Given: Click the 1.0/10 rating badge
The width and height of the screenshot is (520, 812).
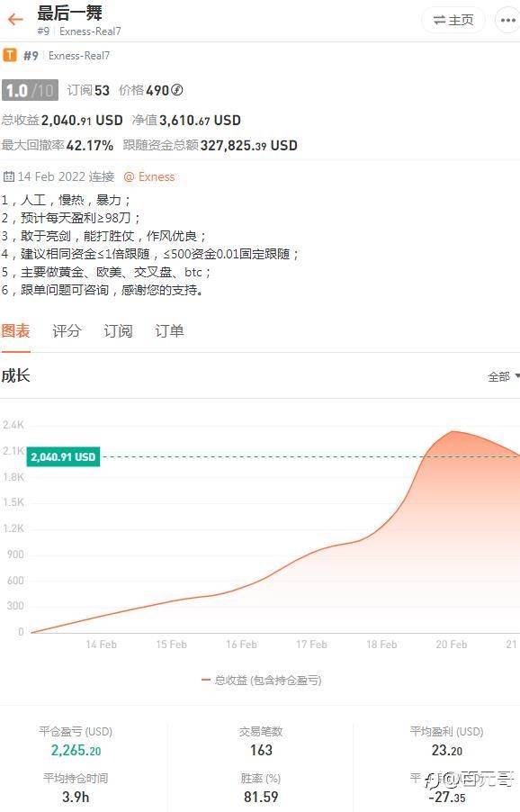Looking at the screenshot, I should click(x=30, y=91).
